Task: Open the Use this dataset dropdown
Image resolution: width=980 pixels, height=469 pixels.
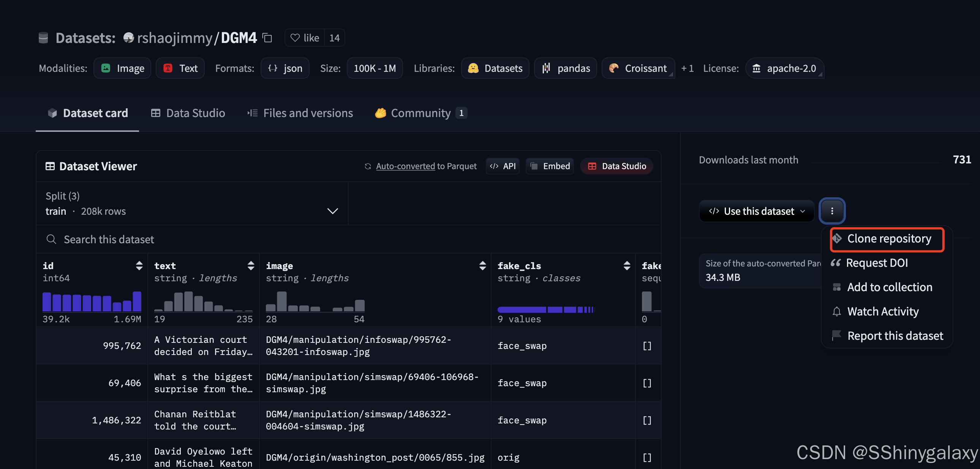Action: 756,211
